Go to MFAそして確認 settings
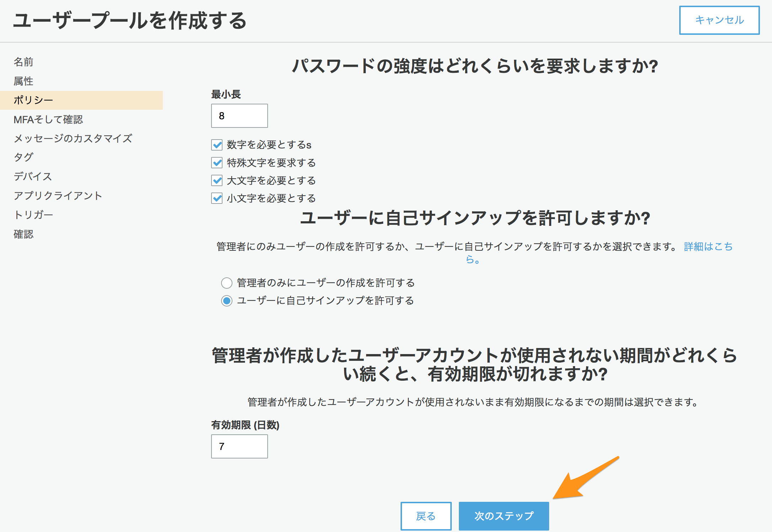Screen dimensions: 772x532 coord(49,120)
